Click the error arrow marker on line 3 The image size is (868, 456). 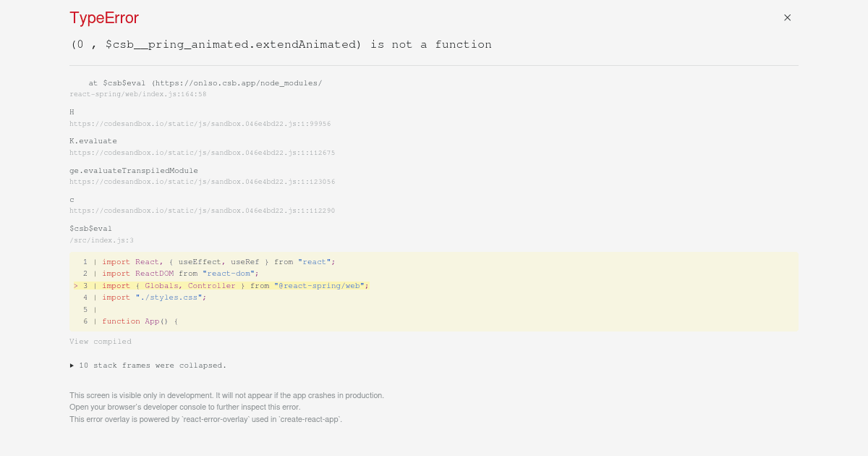coord(75,285)
